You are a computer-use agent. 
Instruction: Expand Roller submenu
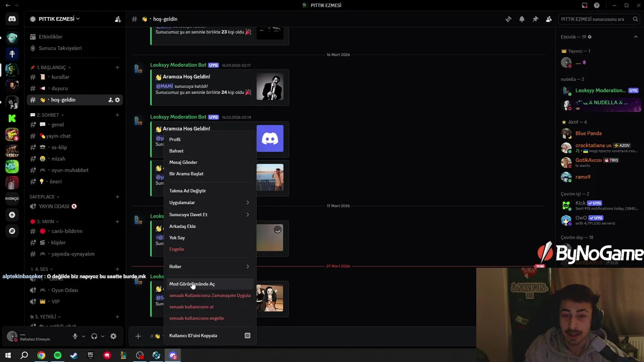(x=209, y=266)
